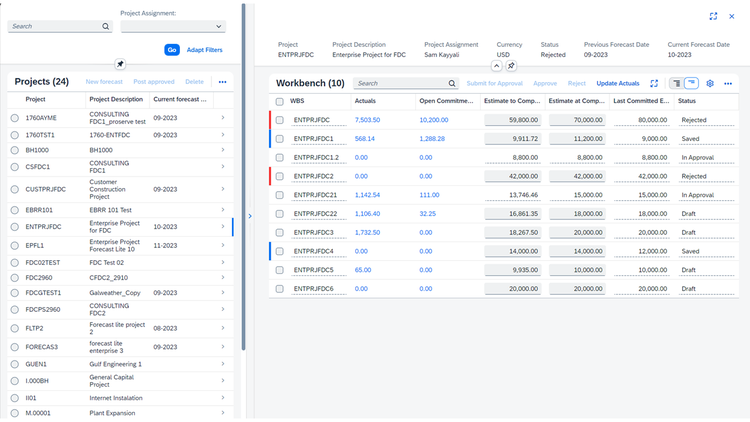750x422 pixels.
Task: Select project FLTP2 radio button
Action: click(15, 328)
